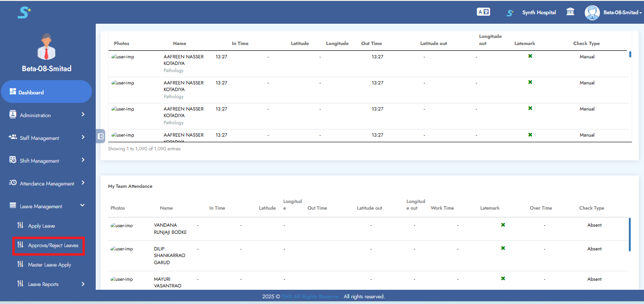Click the S logo at top left
Image resolution: width=644 pixels, height=304 pixels.
point(24,13)
